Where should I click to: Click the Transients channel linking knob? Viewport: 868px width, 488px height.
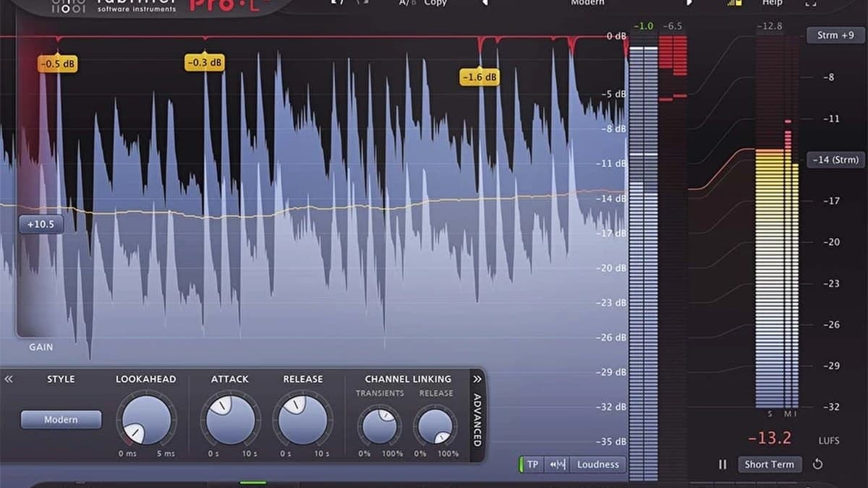(380, 425)
